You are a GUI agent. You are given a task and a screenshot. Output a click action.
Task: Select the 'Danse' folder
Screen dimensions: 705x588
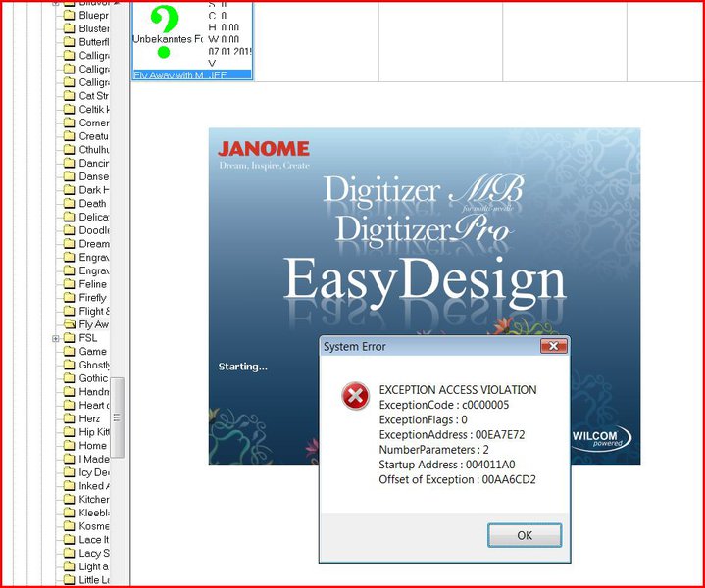click(93, 176)
